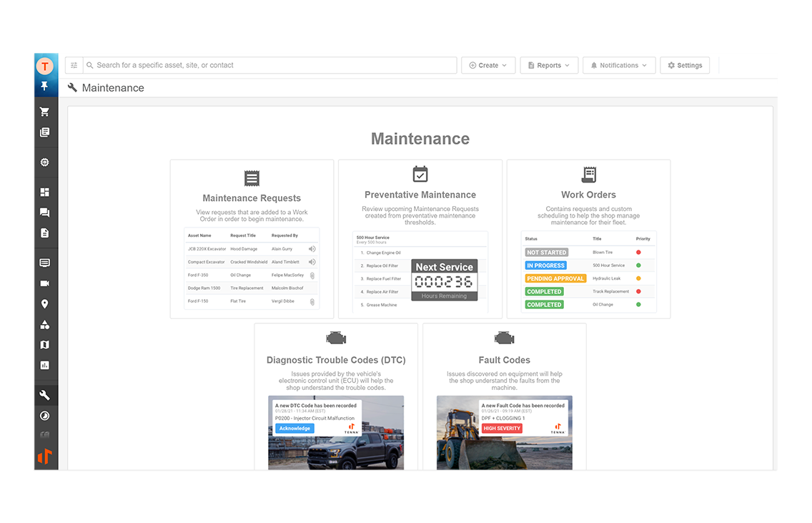Open the search filter sliders icon
812x523 pixels.
(x=74, y=65)
